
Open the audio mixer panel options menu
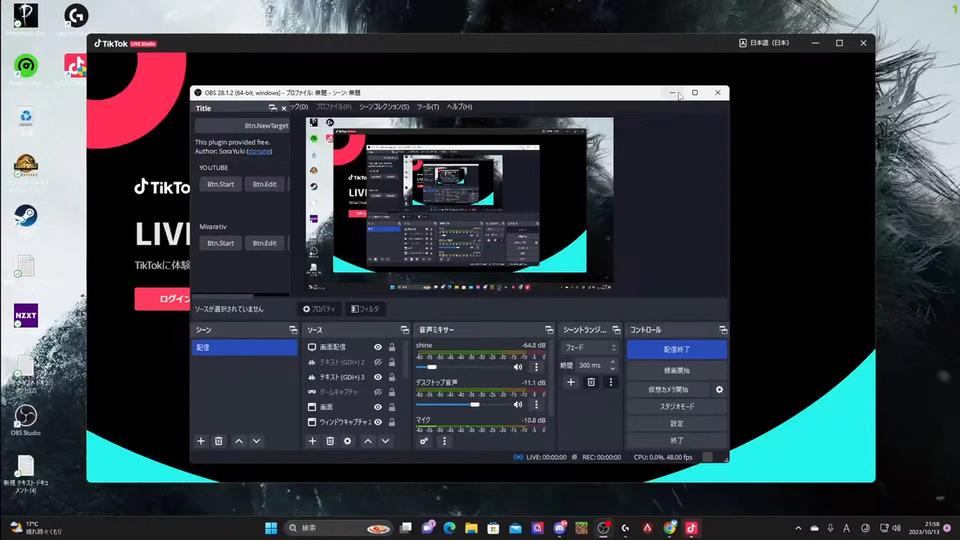444,441
